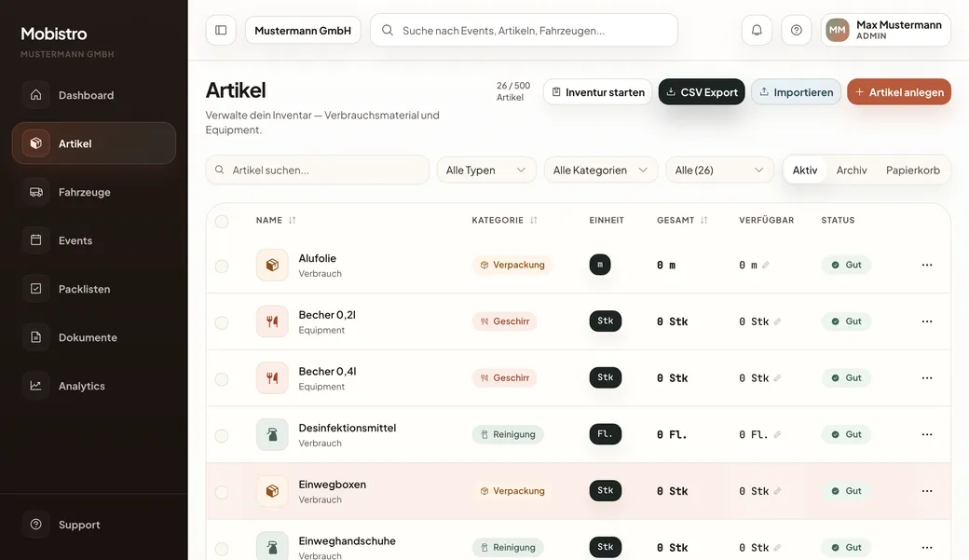Viewport: 969px width, 560px height.
Task: Edit available quantity pencil for Becher 0,4l
Action: [777, 378]
